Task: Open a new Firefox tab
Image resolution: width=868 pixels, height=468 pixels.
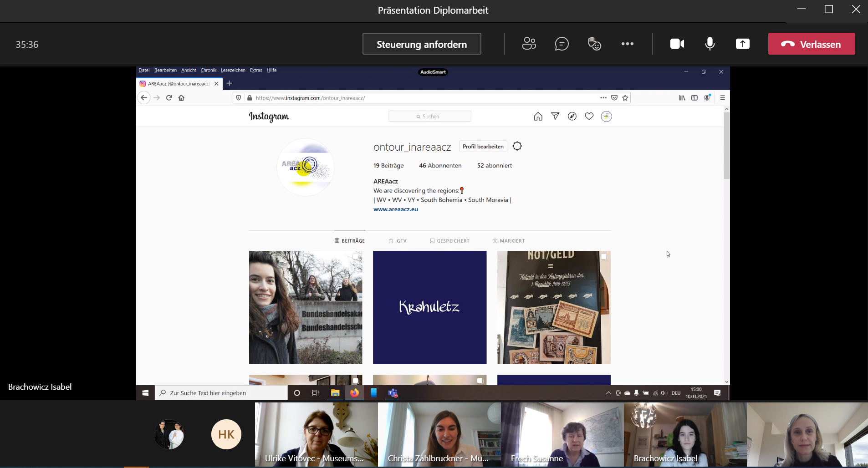Action: click(x=229, y=83)
